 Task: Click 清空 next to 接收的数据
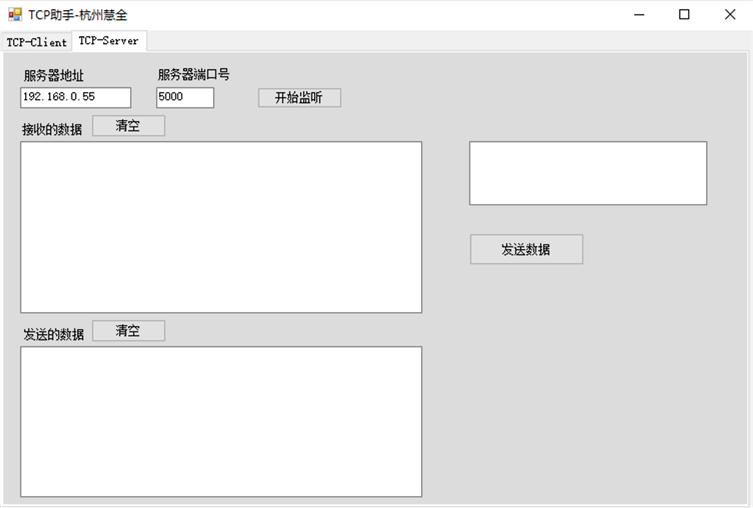[x=128, y=126]
